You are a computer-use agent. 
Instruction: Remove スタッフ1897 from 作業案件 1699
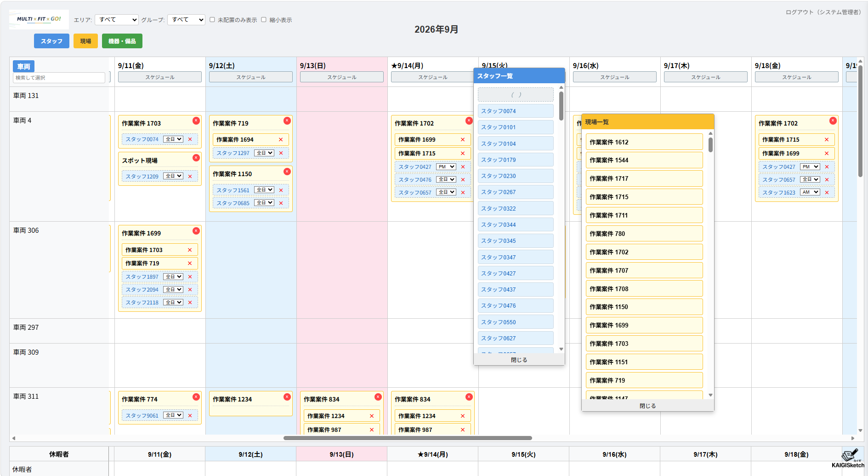tap(190, 277)
